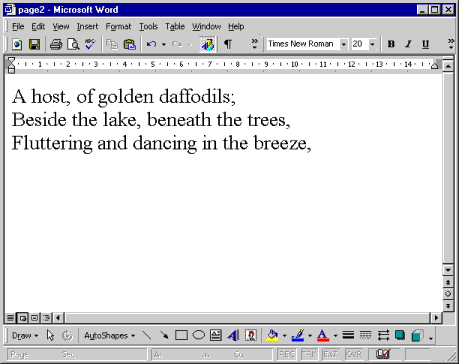This screenshot has height=364, width=459.
Task: Select the Rectangle drawing tool
Action: click(x=181, y=335)
